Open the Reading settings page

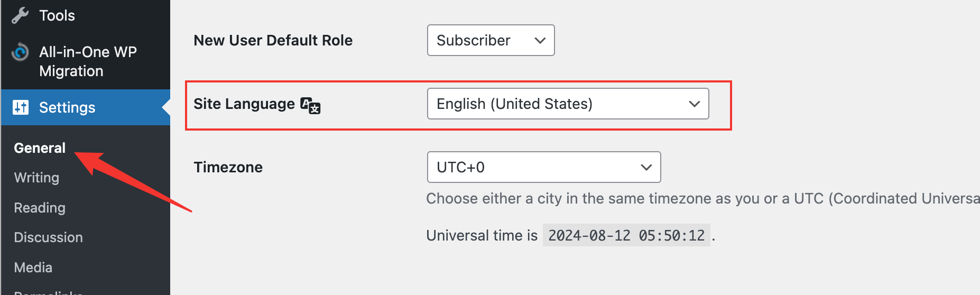pos(40,208)
